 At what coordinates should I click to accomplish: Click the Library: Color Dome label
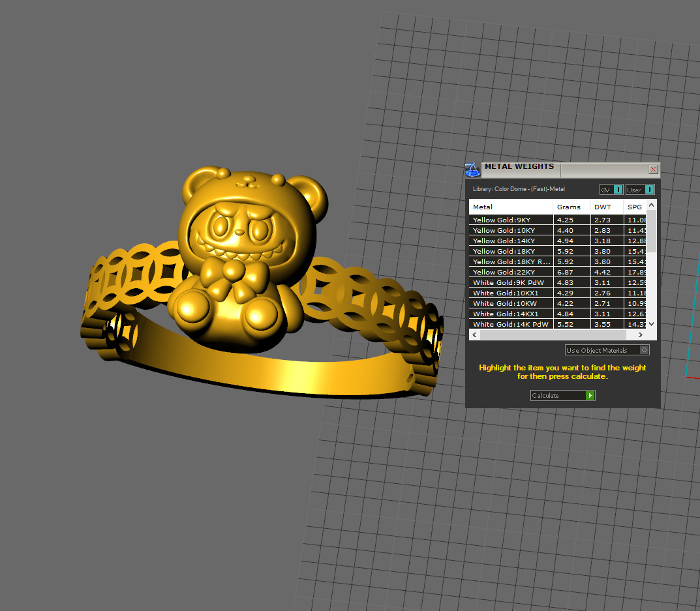(x=519, y=189)
